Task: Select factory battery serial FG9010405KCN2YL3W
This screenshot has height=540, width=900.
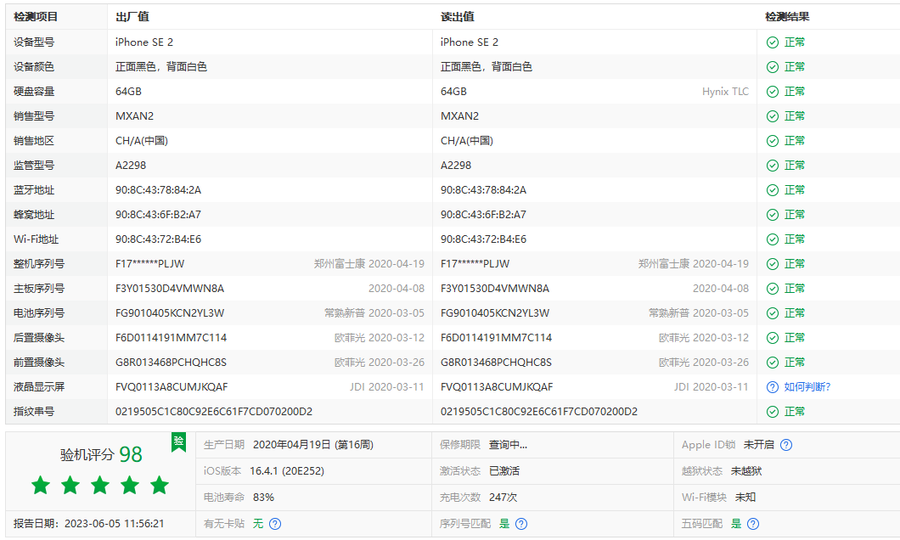Action: coord(170,313)
